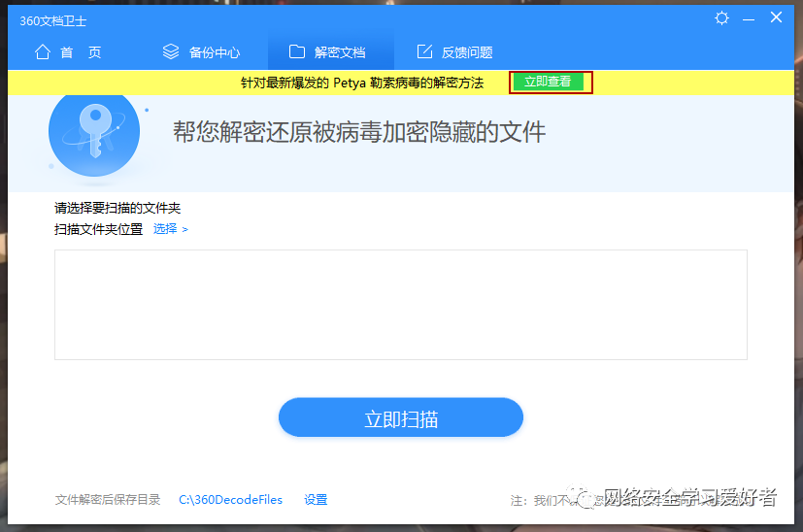Image resolution: width=803 pixels, height=532 pixels.
Task: Open the settings gear in title bar
Action: click(x=721, y=18)
